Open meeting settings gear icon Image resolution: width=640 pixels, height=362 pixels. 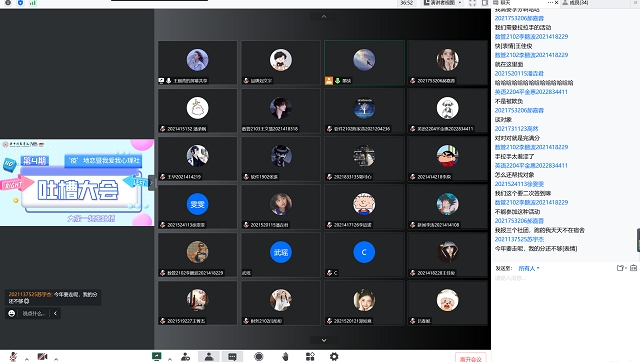(x=334, y=356)
